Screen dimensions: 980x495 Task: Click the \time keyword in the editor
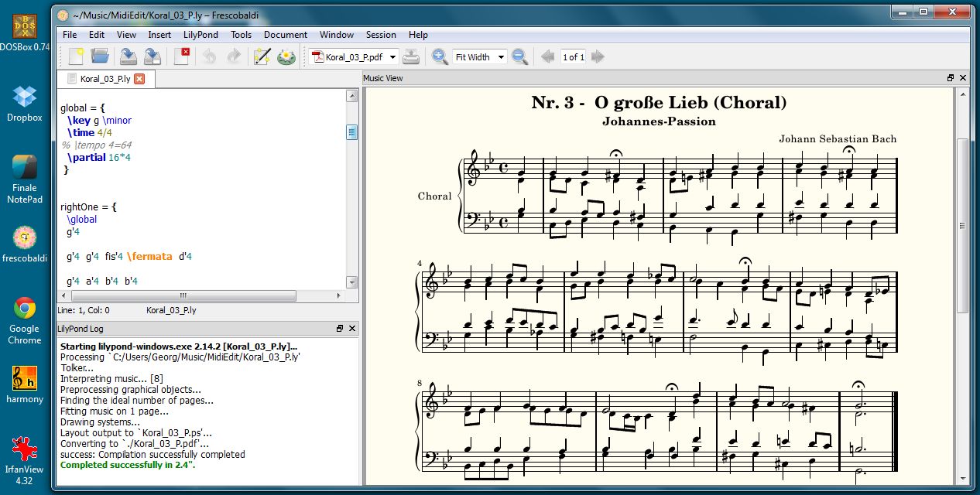pyautogui.click(x=81, y=132)
